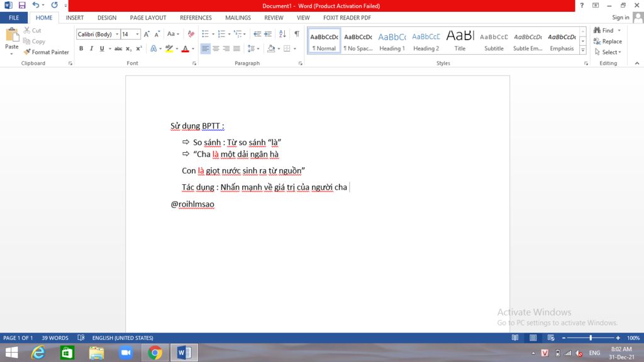This screenshot has height=362, width=644.
Task: Switch to the INSERT tab
Action: click(75, 18)
